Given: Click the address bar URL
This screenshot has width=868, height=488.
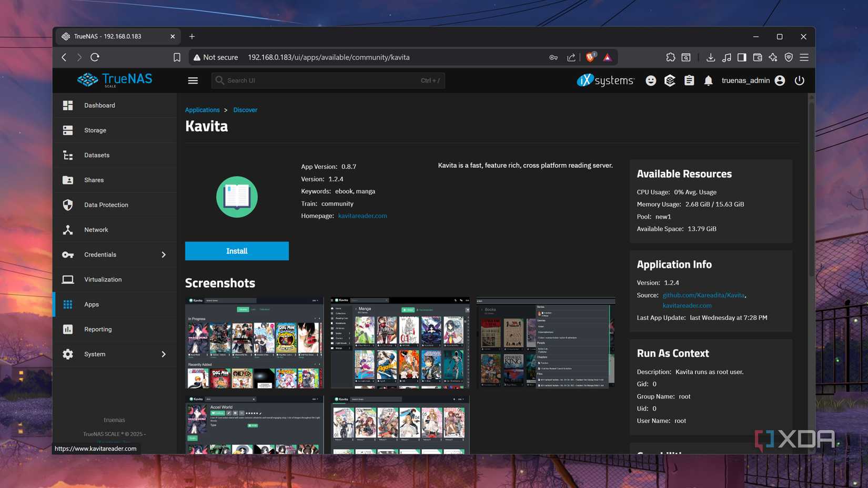Looking at the screenshot, I should pyautogui.click(x=329, y=57).
